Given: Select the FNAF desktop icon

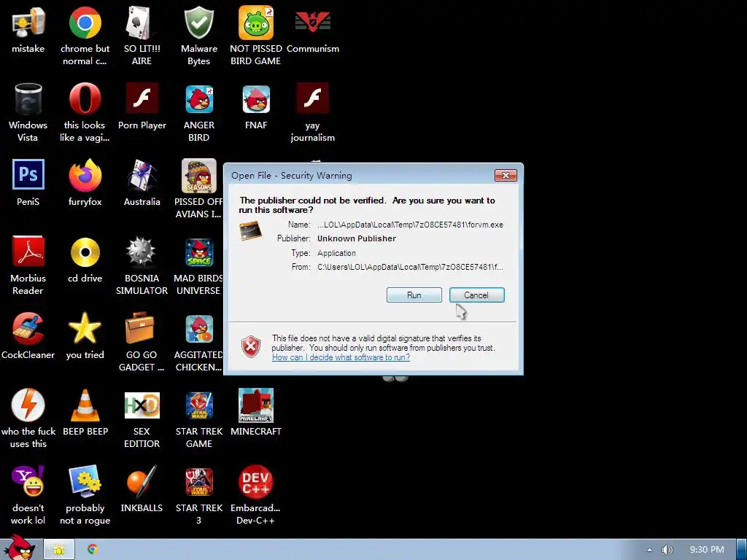Looking at the screenshot, I should pos(256,99).
